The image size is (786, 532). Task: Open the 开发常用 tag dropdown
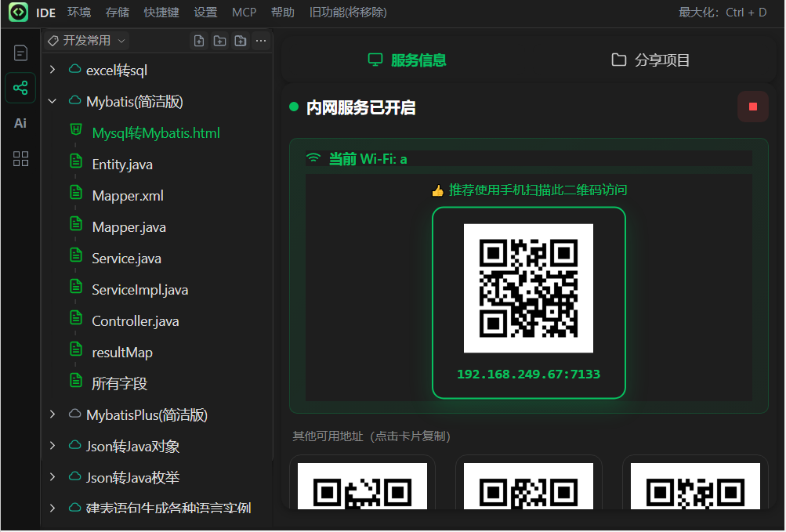tap(86, 41)
